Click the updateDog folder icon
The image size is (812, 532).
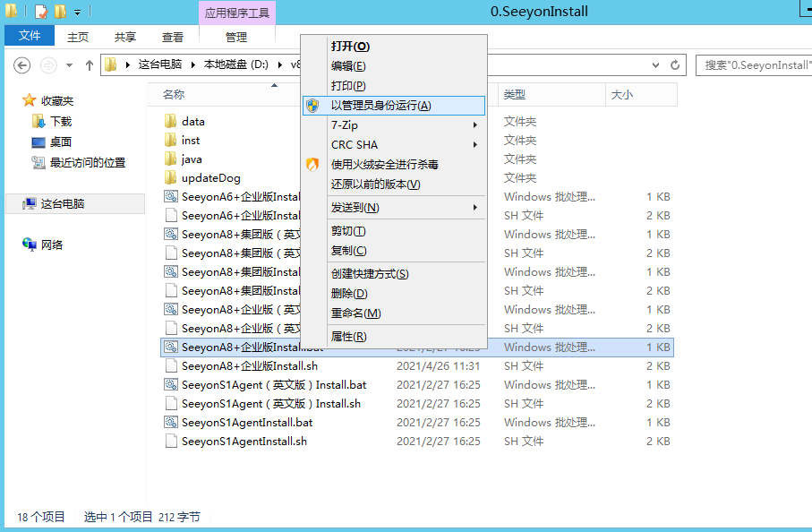coord(170,177)
